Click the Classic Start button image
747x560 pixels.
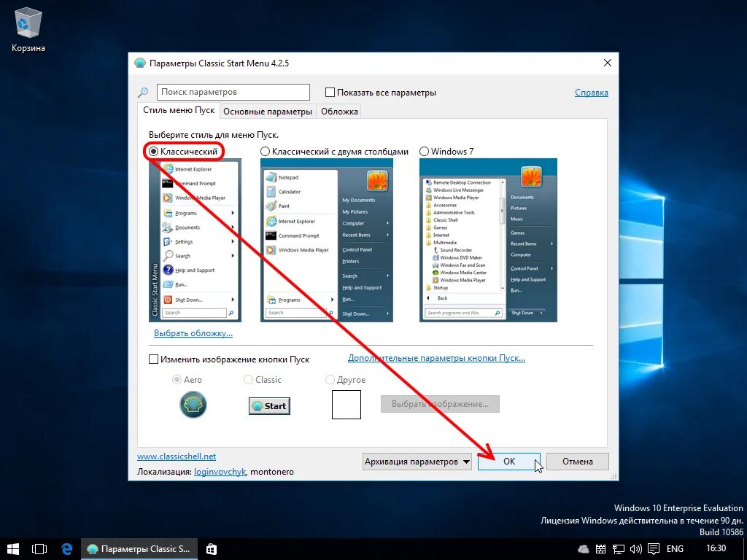[x=269, y=406]
